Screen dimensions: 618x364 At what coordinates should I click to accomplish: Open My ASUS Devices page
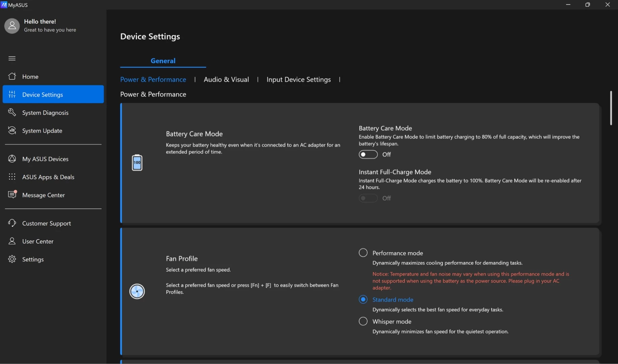(45, 159)
